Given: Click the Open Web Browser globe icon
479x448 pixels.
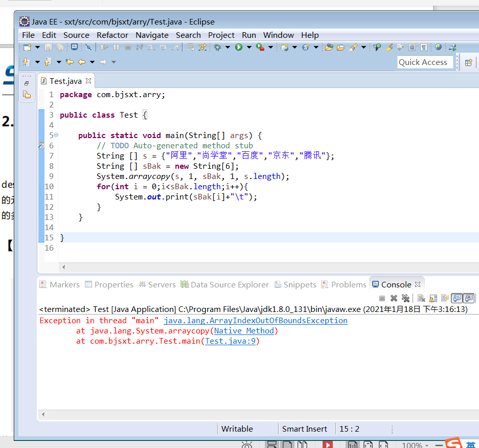Looking at the screenshot, I should [439, 47].
